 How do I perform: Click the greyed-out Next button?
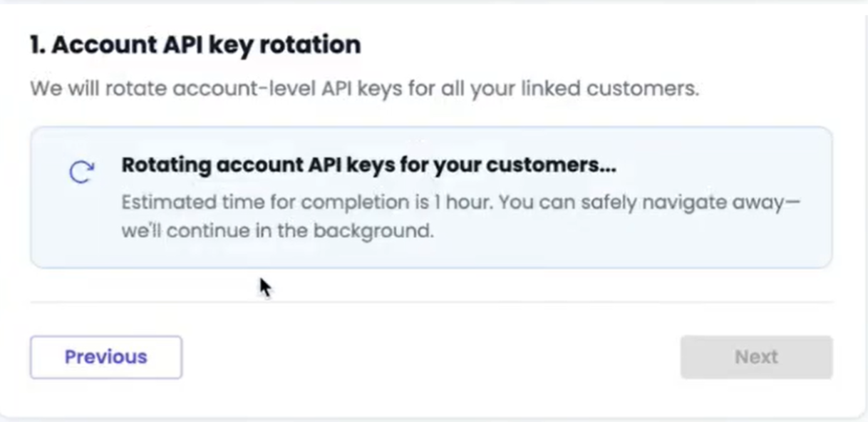(756, 357)
